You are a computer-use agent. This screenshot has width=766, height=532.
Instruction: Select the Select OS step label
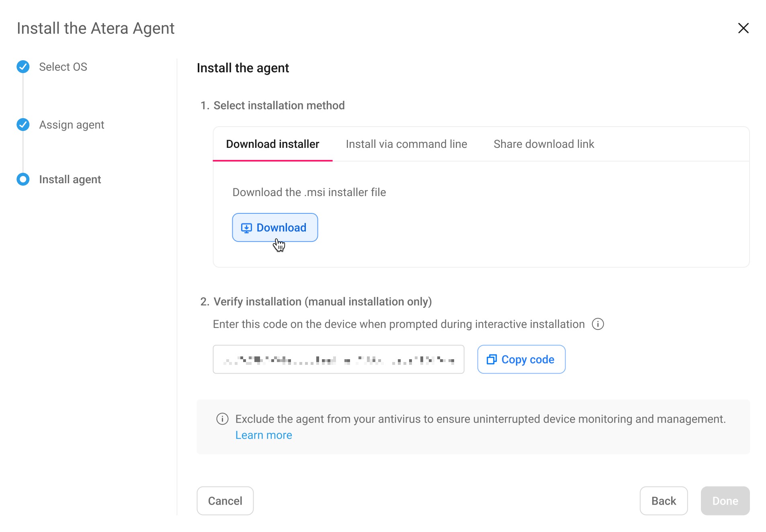click(x=63, y=67)
